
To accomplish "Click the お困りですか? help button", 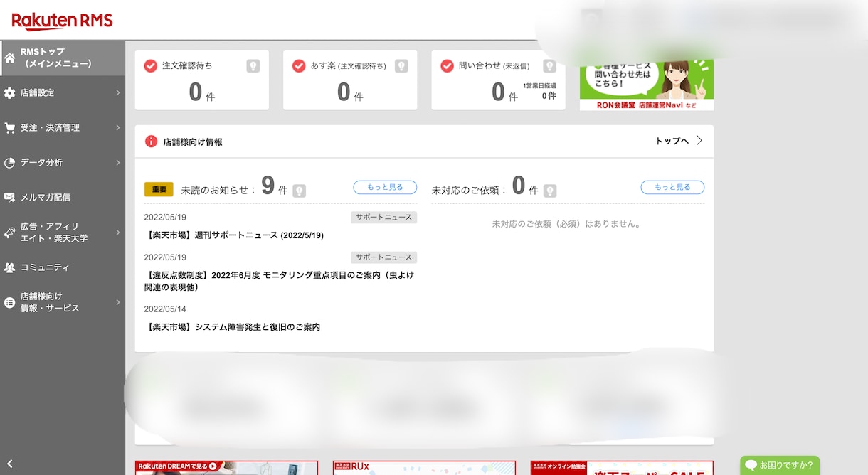I will pos(780,466).
